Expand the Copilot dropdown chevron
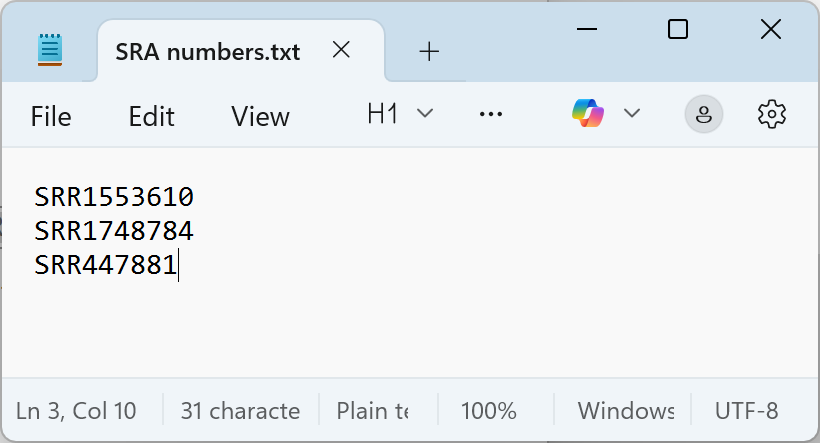The image size is (820, 443). pos(632,113)
